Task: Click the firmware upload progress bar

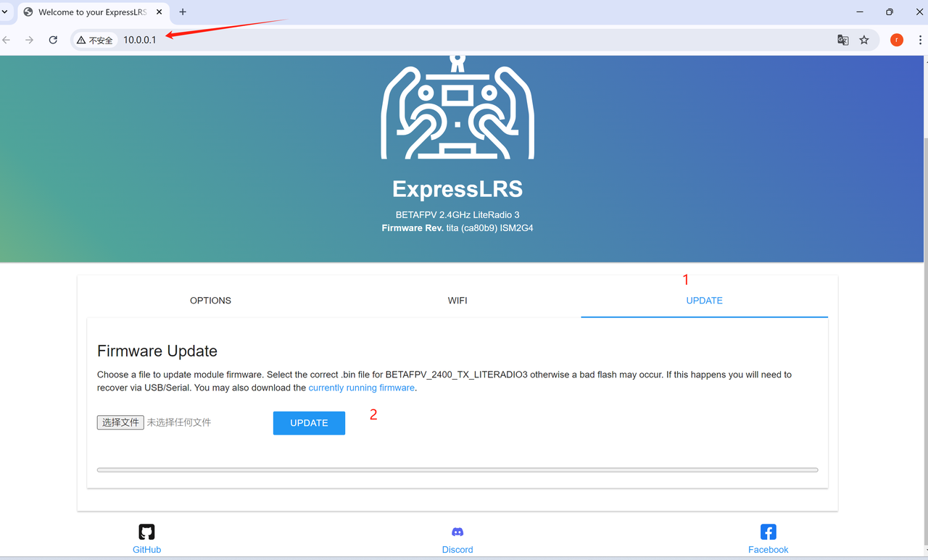Action: 457,470
